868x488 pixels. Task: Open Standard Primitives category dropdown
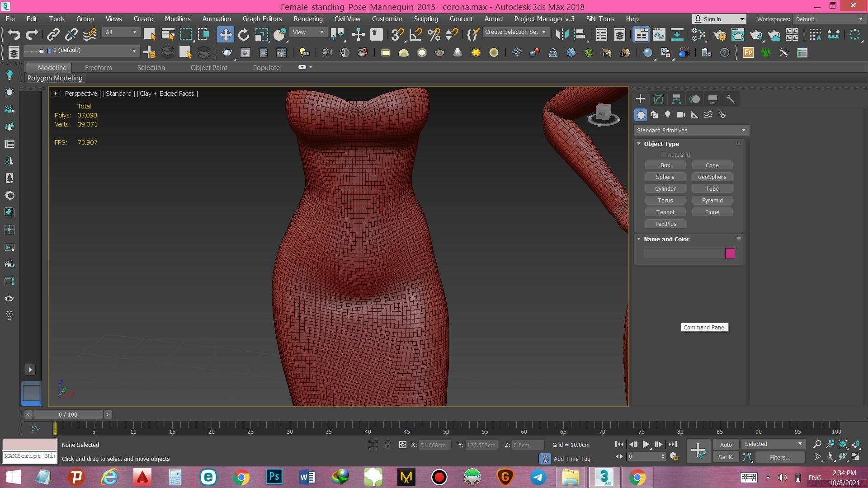(691, 130)
